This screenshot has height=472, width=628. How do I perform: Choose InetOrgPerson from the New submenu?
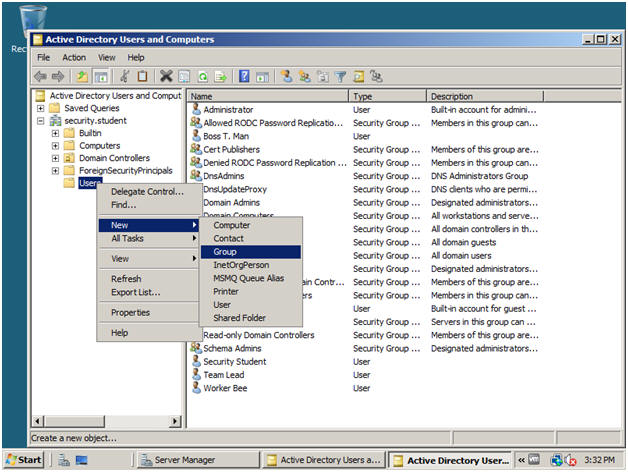[x=251, y=265]
